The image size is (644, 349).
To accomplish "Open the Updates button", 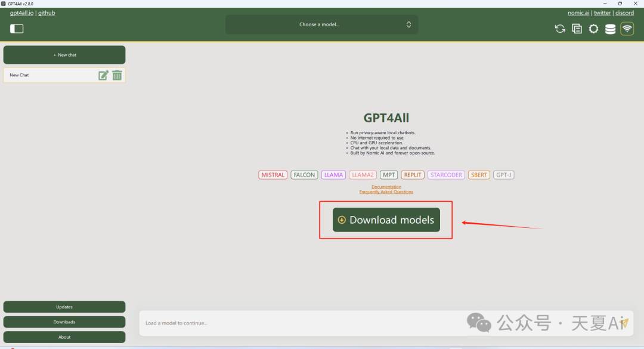I will tap(64, 307).
